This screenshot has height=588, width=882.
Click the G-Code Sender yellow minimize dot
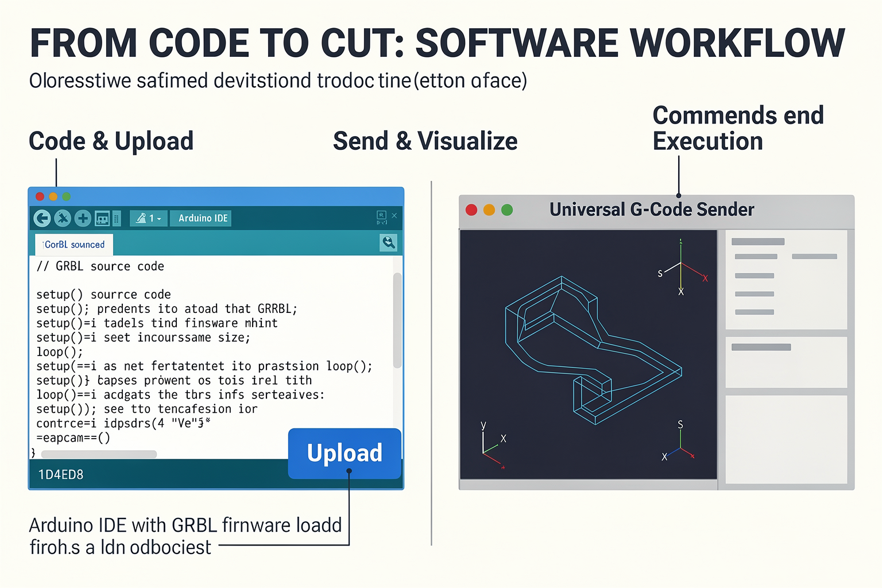(489, 210)
